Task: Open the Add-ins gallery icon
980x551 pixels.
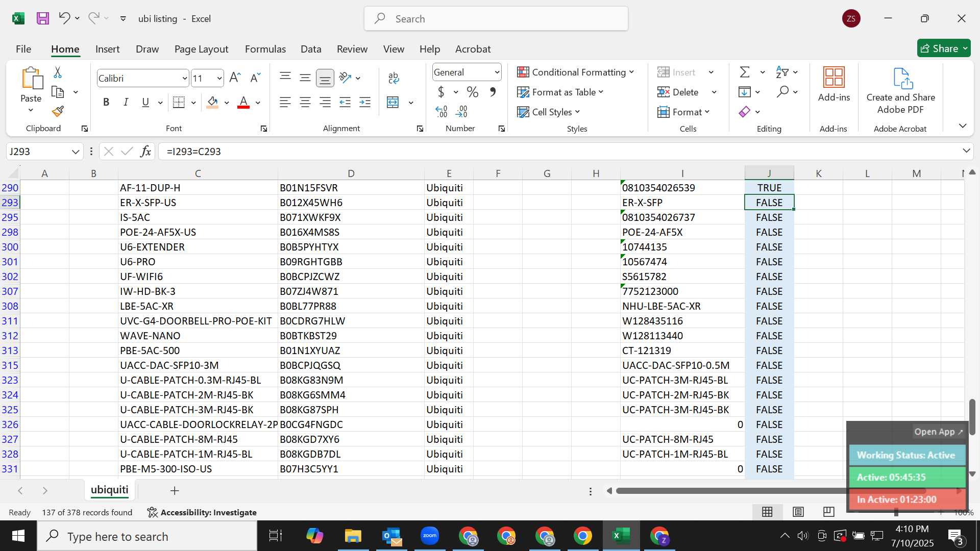Action: (834, 78)
